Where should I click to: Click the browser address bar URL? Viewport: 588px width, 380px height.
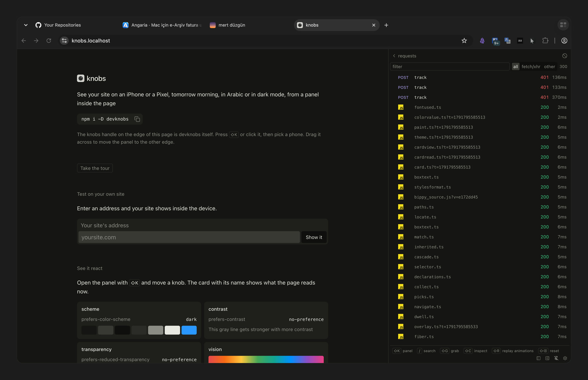point(91,41)
